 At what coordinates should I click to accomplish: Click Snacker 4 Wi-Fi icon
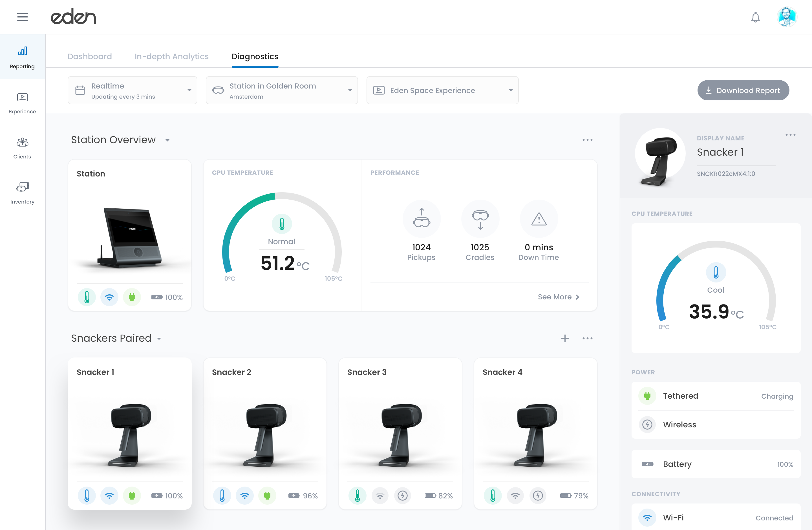(x=515, y=496)
